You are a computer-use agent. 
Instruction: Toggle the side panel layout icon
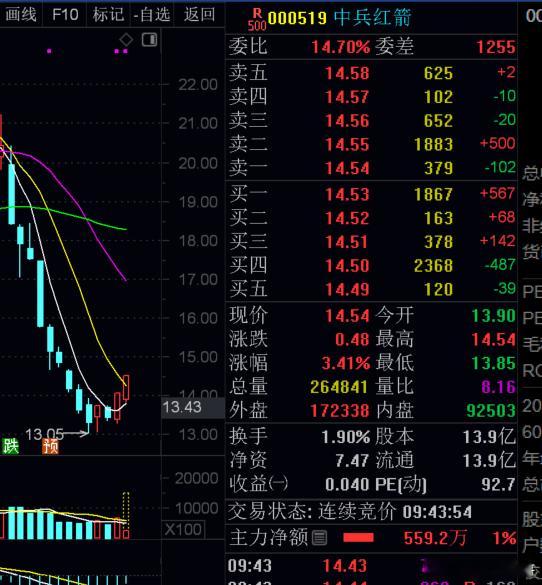[x=149, y=40]
